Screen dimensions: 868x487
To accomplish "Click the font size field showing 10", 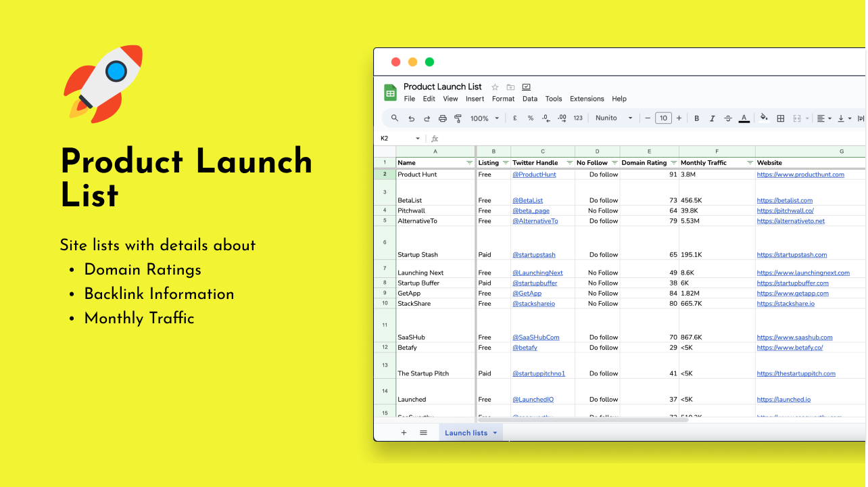I will (663, 118).
